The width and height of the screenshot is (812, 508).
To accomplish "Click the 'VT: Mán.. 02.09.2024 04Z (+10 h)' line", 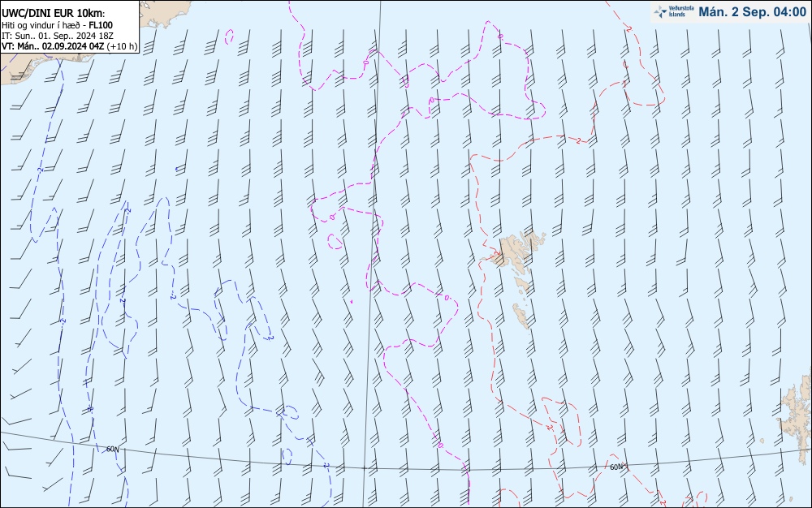I will [x=69, y=46].
